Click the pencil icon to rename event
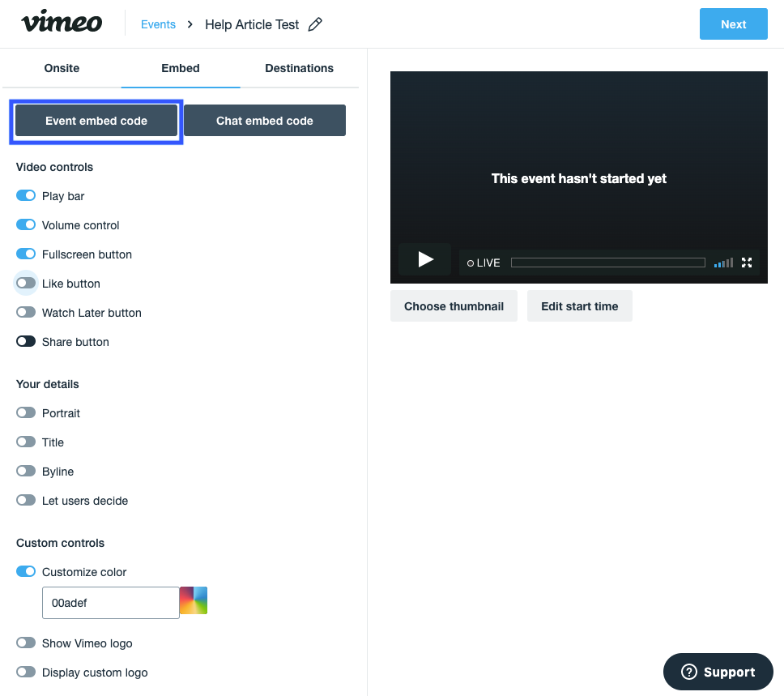This screenshot has width=784, height=696. [315, 24]
